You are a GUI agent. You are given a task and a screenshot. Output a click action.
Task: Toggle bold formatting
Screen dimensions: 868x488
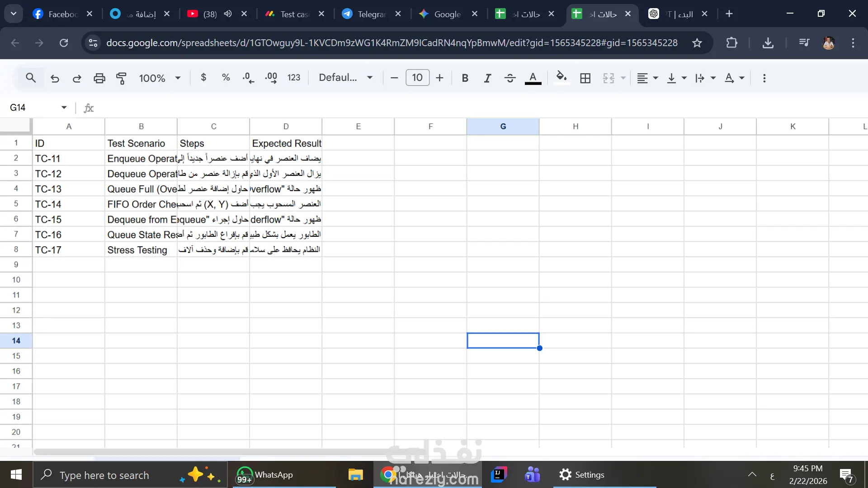click(x=465, y=78)
